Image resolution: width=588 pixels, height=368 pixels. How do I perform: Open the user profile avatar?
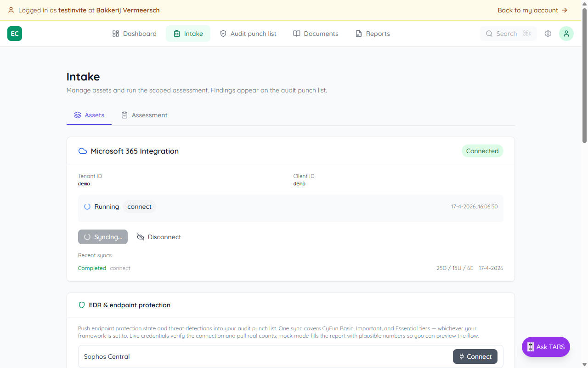566,34
